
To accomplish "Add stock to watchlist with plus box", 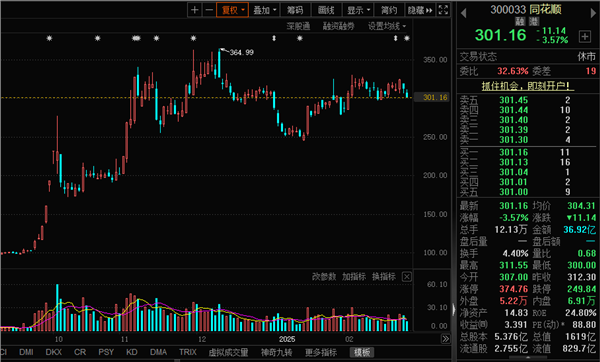I will 585,36.
